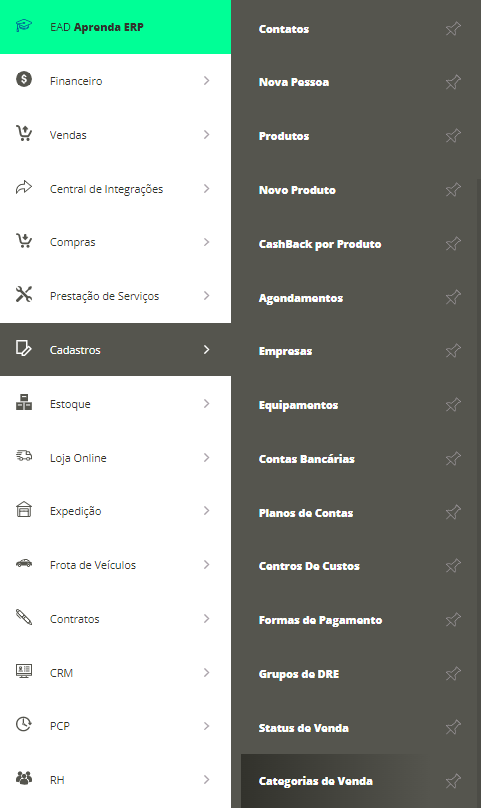Image resolution: width=481 pixels, height=808 pixels.
Task: Open the EAD Aprenda ERP banner
Action: [115, 27]
